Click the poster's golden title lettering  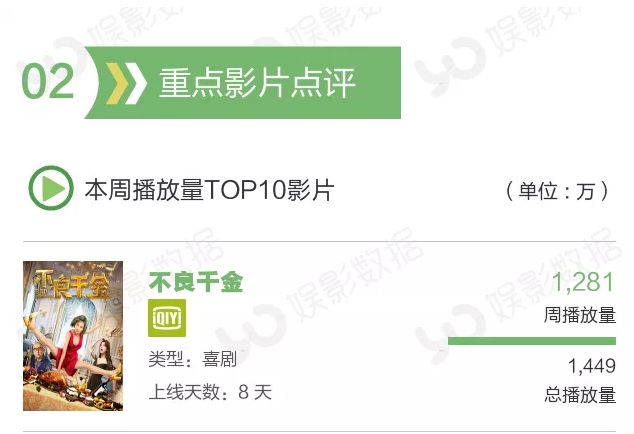(72, 285)
